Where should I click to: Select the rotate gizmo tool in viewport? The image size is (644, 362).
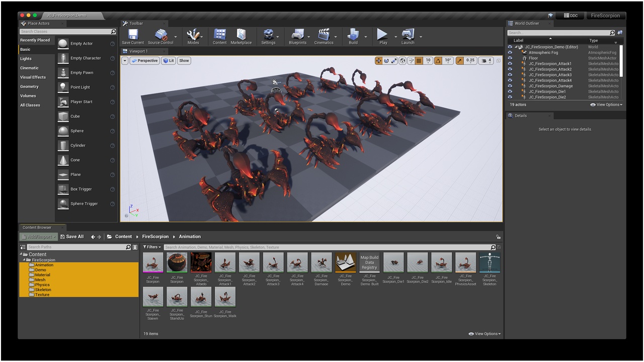[386, 60]
